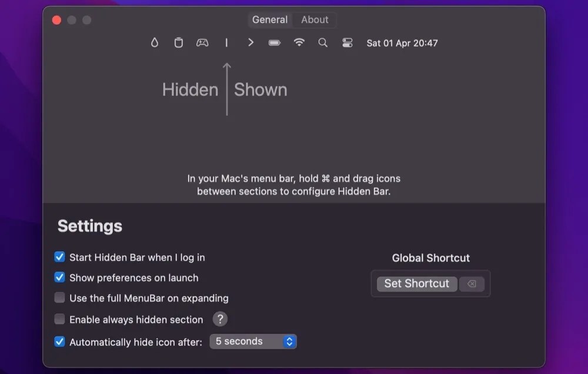Click the battery icon in preview bar
The image size is (588, 374).
pos(275,43)
